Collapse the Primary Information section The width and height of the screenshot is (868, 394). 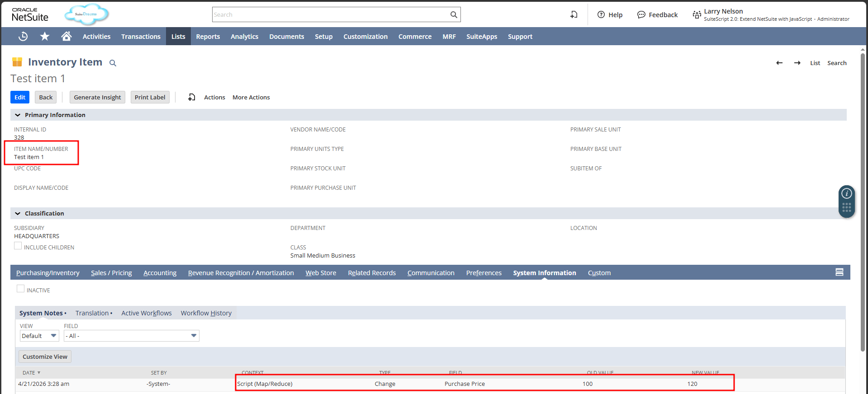coord(18,115)
